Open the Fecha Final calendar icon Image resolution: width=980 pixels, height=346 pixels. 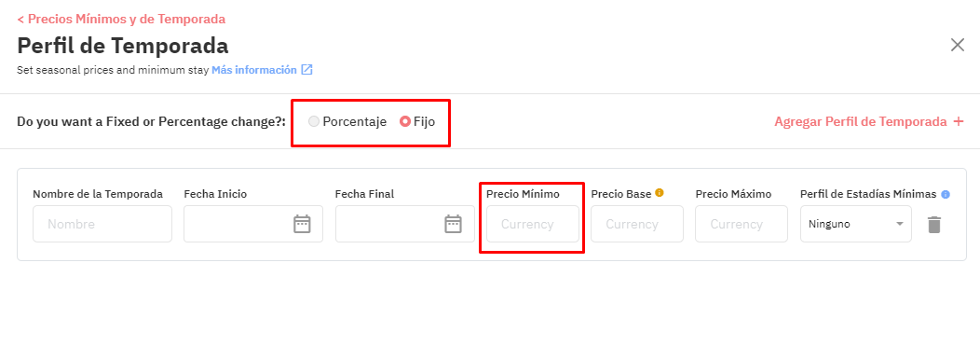click(453, 224)
